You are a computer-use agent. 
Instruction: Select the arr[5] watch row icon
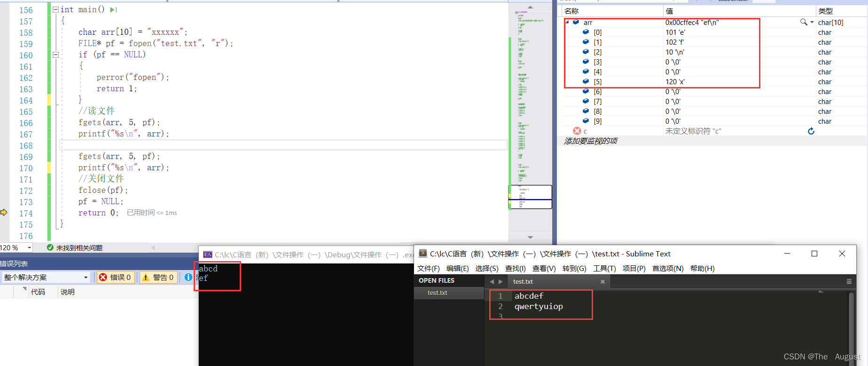click(586, 81)
